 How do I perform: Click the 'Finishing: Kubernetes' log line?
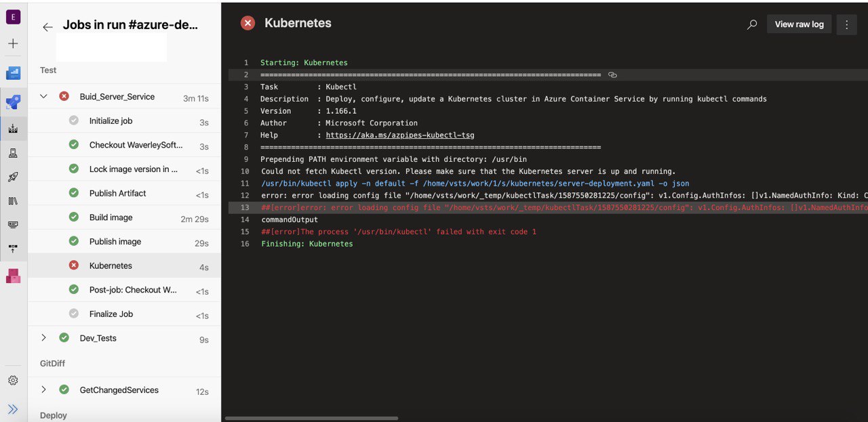tap(307, 244)
